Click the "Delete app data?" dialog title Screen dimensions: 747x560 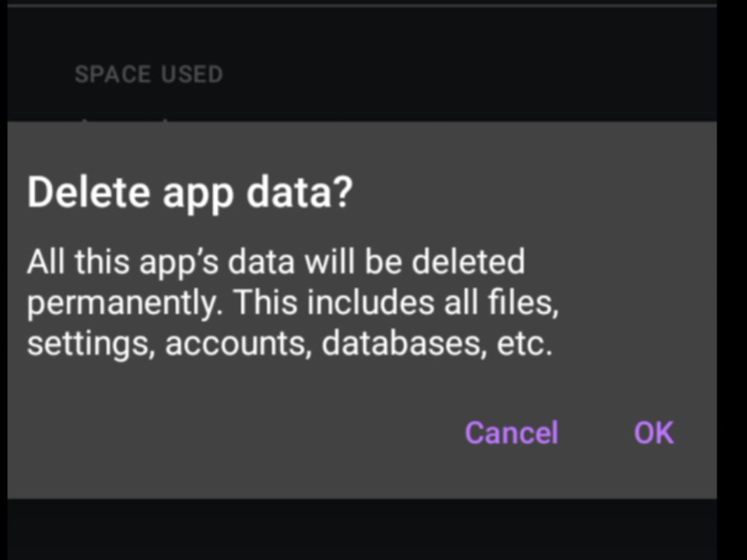point(190,193)
